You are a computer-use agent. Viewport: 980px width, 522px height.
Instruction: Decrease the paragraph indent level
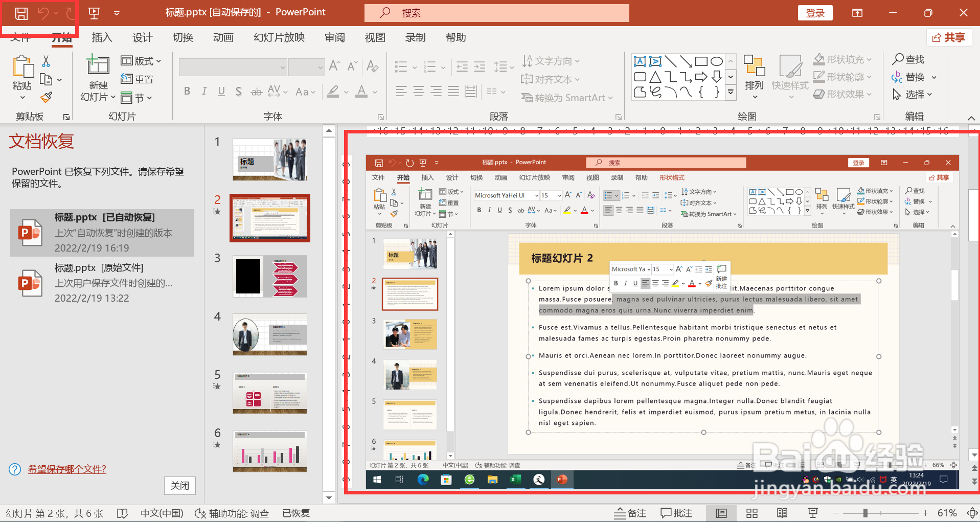[x=462, y=66]
